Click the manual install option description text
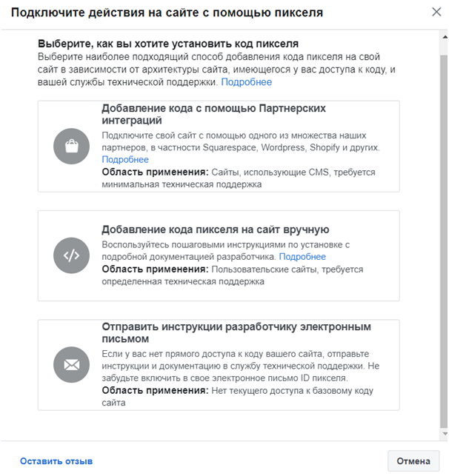Viewport: 449px width, 476px height. point(225,251)
